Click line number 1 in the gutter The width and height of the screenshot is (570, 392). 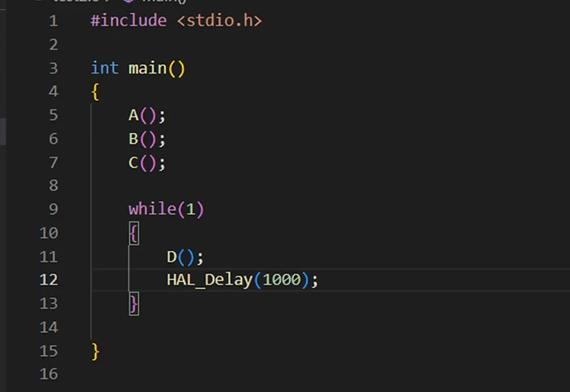(x=53, y=21)
